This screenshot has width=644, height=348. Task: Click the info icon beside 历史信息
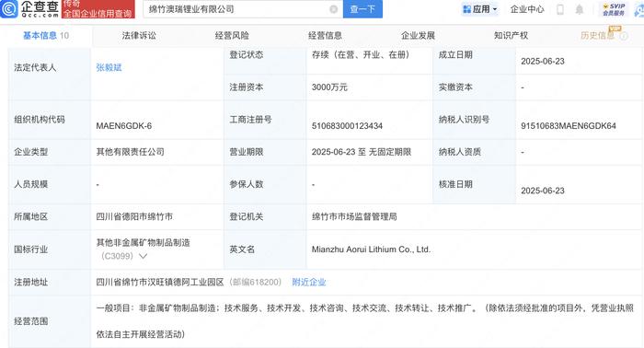[x=624, y=36]
